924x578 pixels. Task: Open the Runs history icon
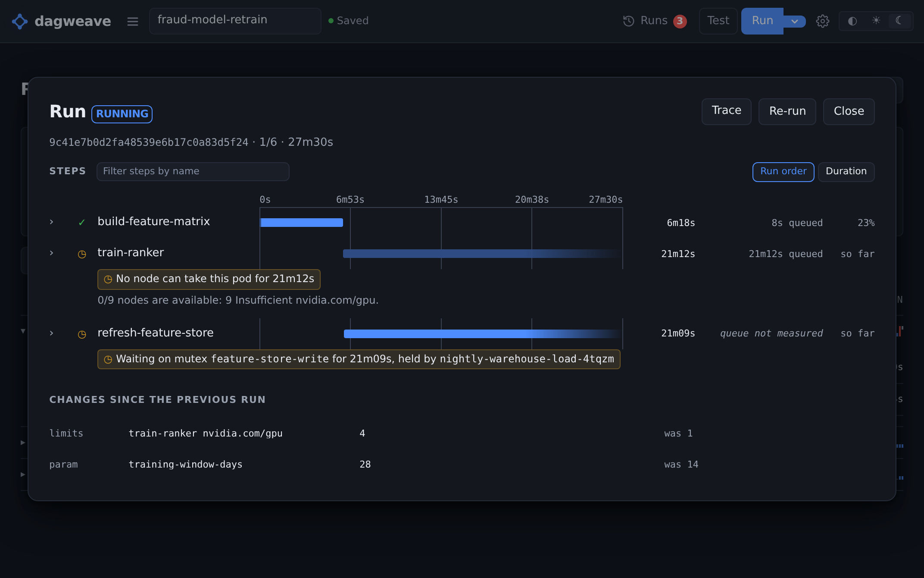629,21
